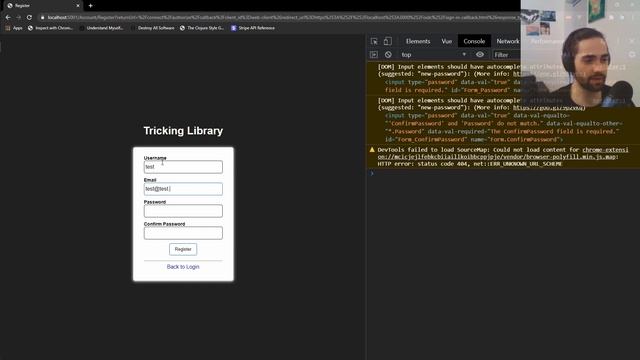This screenshot has width=640, height=360.
Task: Click the browser forward arrow
Action: 18,18
